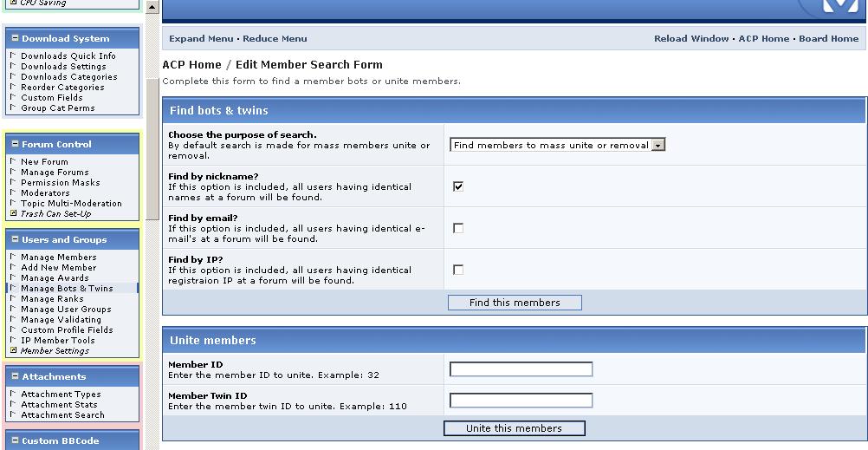Screen dimensions: 868x450
Task: Click the Member Twin ID input field
Action: coord(521,401)
